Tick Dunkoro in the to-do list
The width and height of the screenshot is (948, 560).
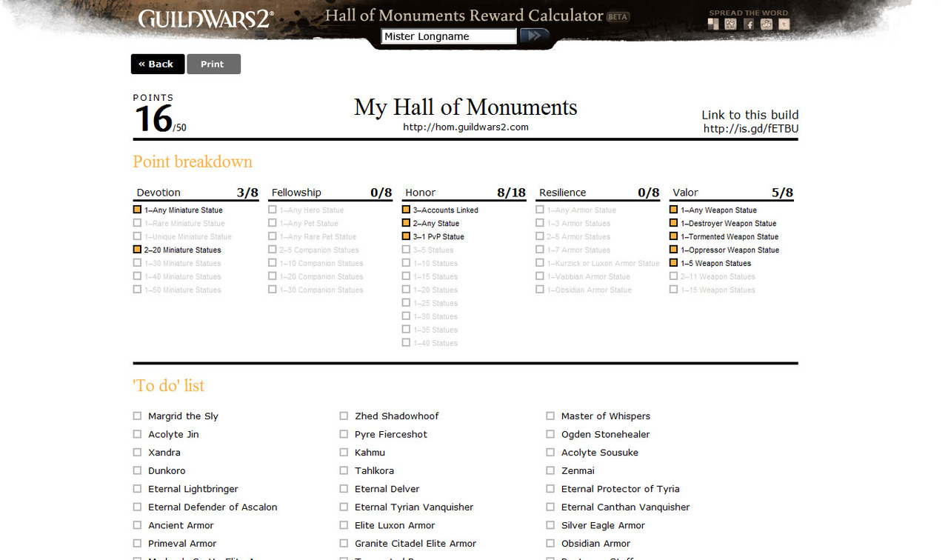point(137,470)
